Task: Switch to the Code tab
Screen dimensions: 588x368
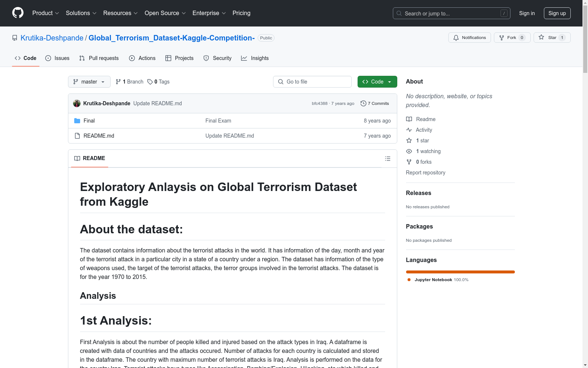Action: coord(25,58)
